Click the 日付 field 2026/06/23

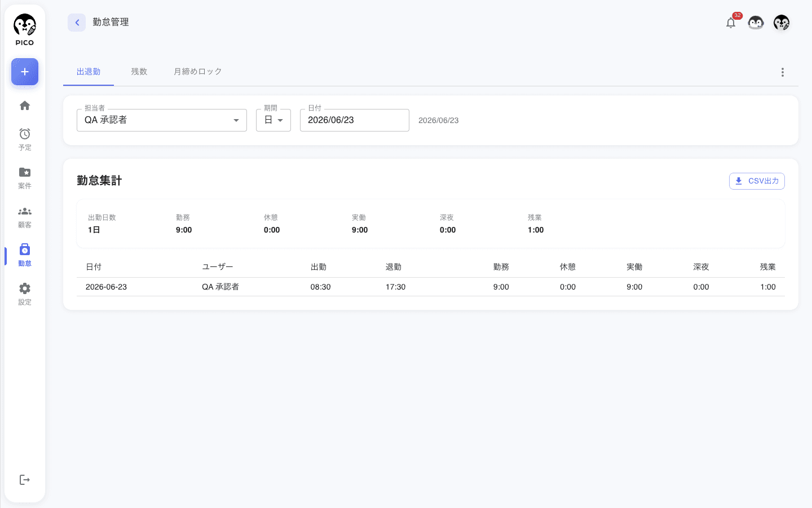pos(355,120)
